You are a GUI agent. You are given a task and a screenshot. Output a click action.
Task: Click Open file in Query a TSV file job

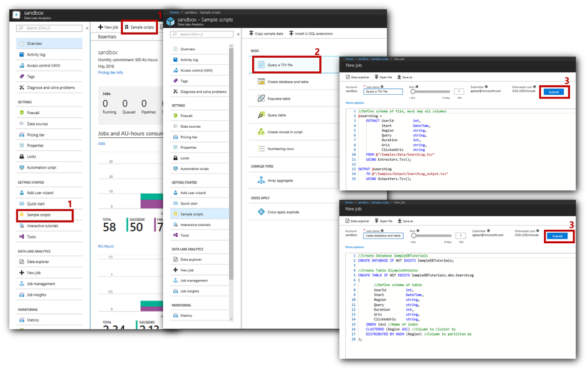pyautogui.click(x=383, y=77)
